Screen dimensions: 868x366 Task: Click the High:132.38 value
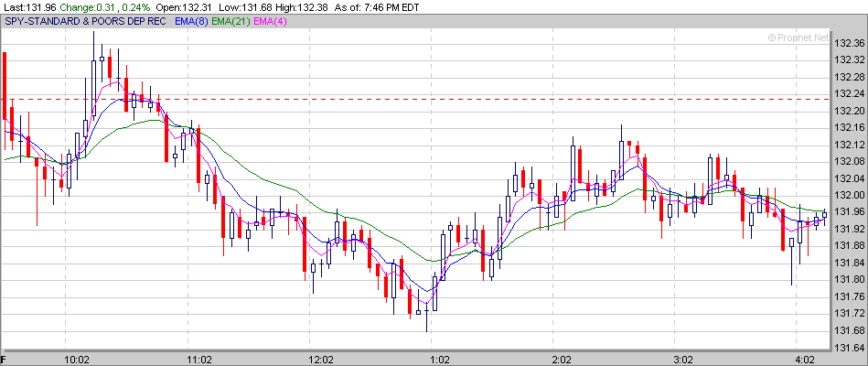click(x=303, y=7)
